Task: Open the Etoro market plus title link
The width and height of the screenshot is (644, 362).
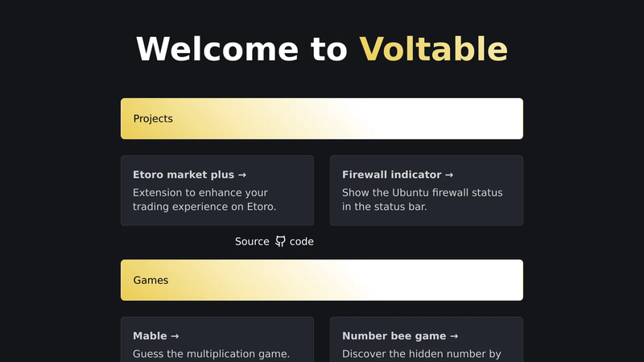Action: 189,175
